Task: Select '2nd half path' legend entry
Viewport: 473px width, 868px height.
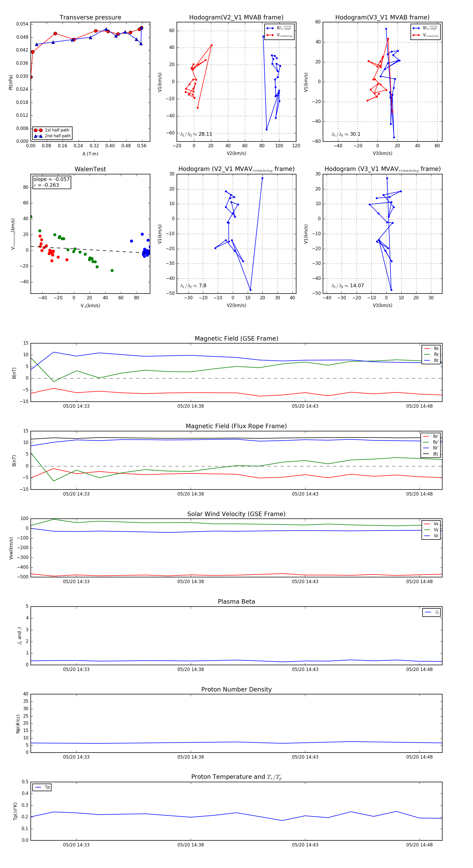Action: coord(52,136)
